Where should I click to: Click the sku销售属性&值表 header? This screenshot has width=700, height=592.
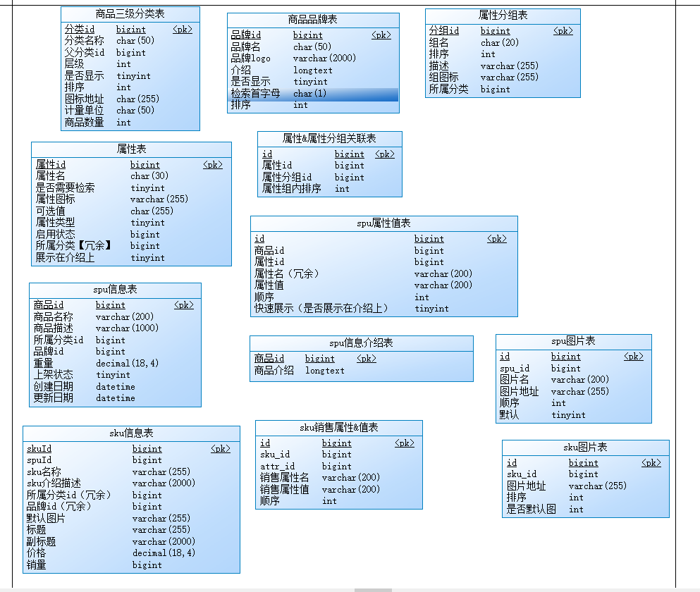click(339, 428)
